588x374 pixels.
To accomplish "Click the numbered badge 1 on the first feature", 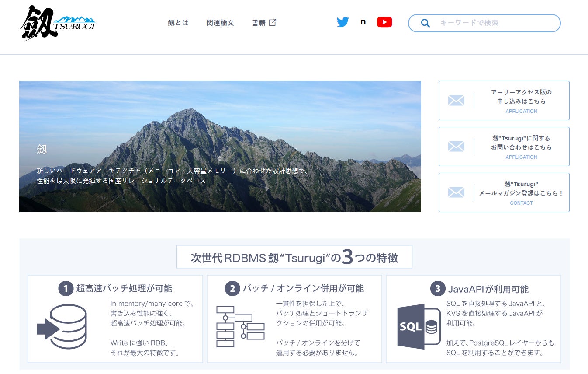I will (x=66, y=288).
